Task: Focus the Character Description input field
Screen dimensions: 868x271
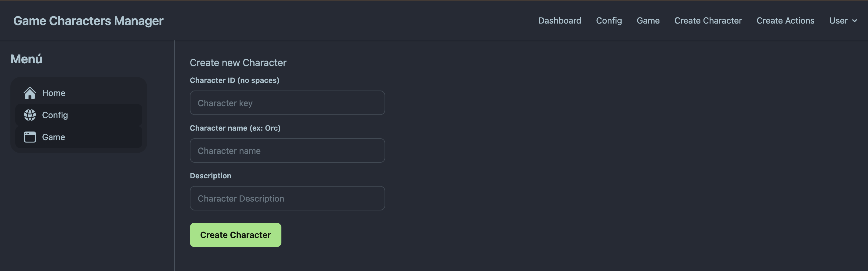Action: [287, 199]
